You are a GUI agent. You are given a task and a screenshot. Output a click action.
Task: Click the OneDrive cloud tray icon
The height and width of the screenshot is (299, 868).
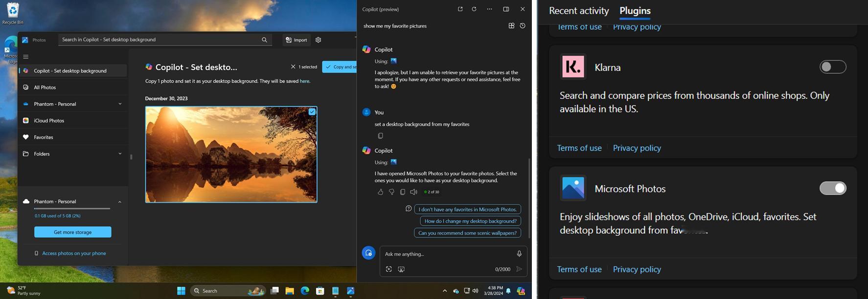pyautogui.click(x=456, y=291)
